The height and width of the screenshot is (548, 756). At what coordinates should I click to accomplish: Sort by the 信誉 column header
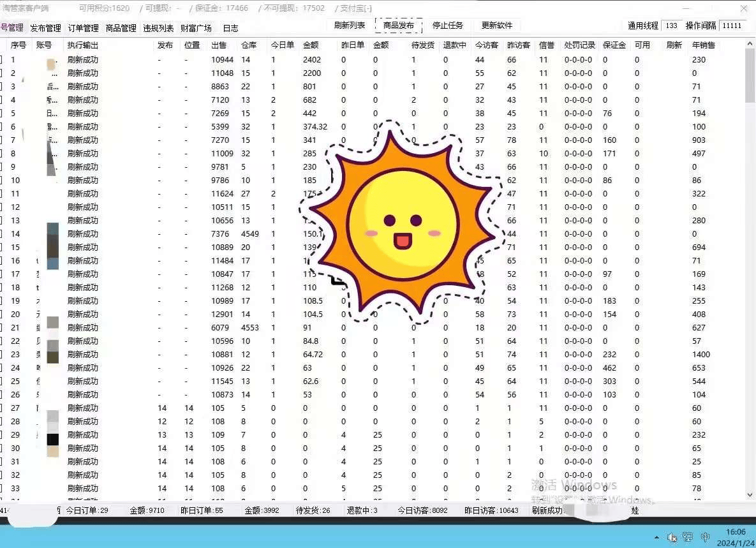[547, 45]
